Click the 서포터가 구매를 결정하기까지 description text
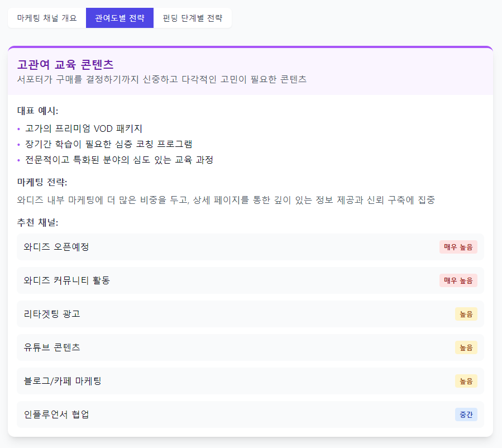The height and width of the screenshot is (448, 502). (x=162, y=79)
